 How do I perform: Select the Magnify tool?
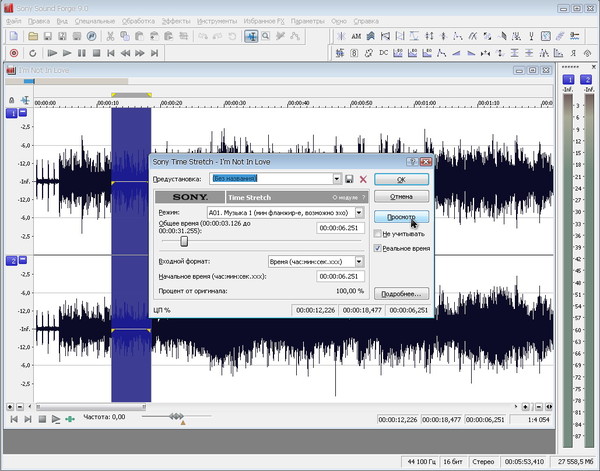266,36
